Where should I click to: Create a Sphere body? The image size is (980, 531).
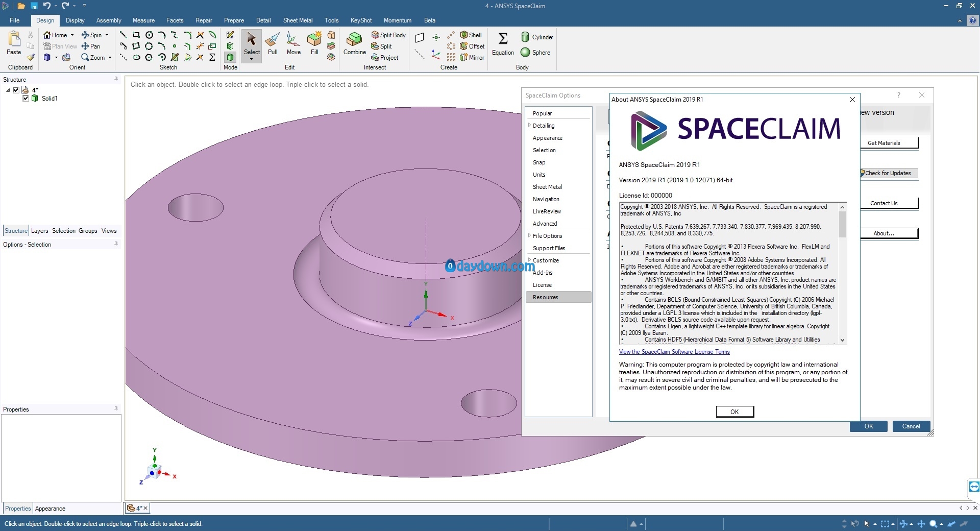(x=535, y=52)
